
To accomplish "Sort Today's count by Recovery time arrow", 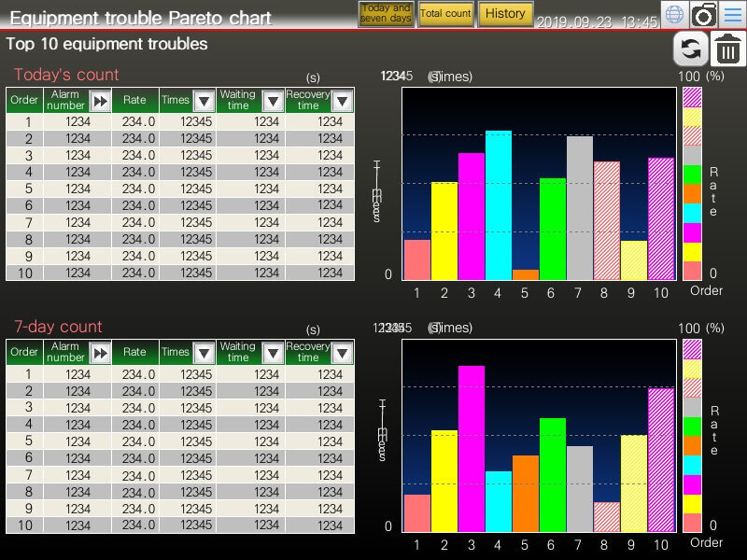I will 343,101.
